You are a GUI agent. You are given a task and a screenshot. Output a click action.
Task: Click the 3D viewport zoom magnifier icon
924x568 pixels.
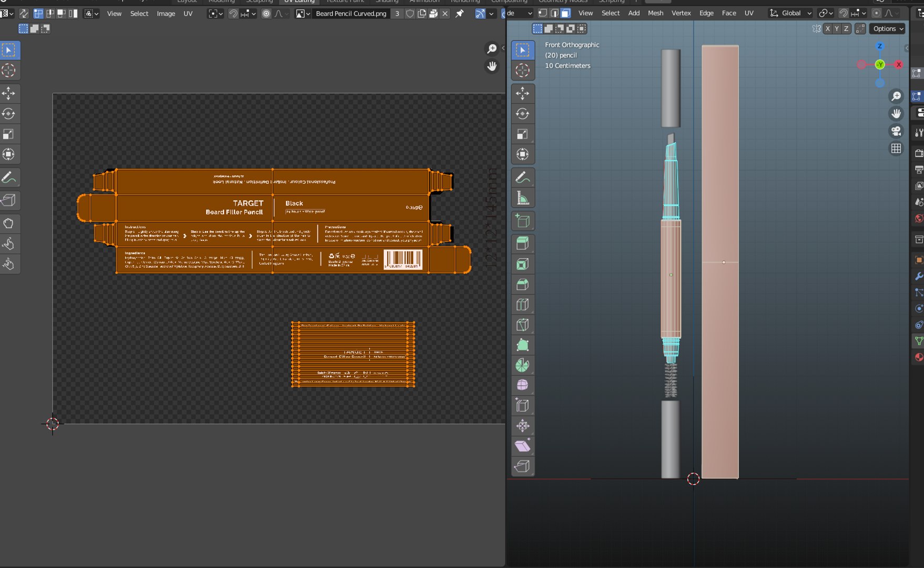896,96
